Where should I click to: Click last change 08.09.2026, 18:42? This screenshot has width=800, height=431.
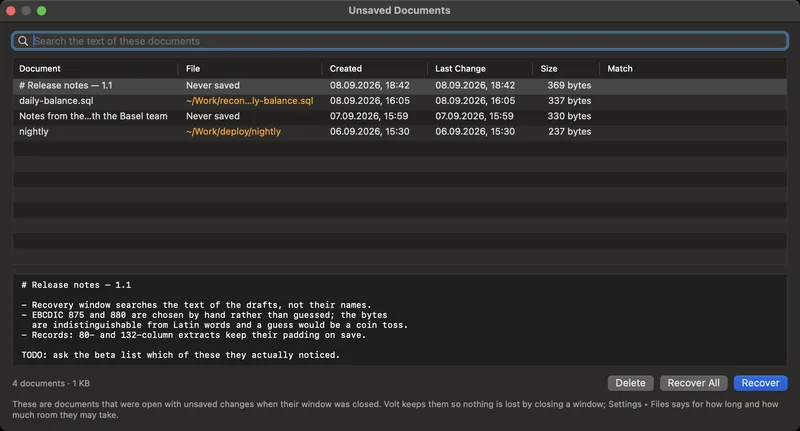coord(475,85)
